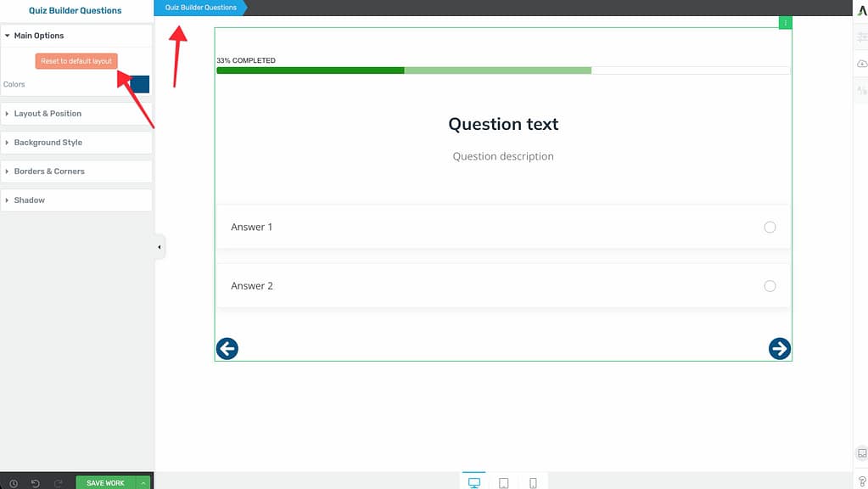Screen dimensions: 868x489
Task: Collapse the Main Options section
Action: pyautogui.click(x=39, y=36)
